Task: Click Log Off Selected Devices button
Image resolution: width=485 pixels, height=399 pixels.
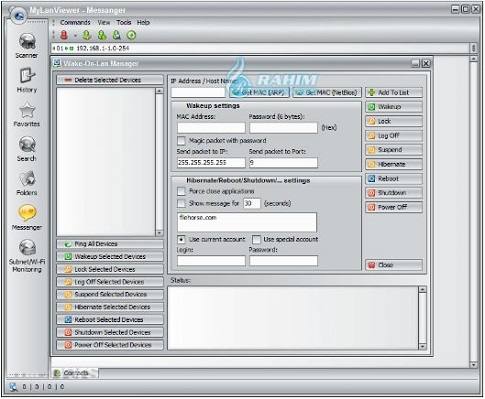Action: pyautogui.click(x=110, y=282)
